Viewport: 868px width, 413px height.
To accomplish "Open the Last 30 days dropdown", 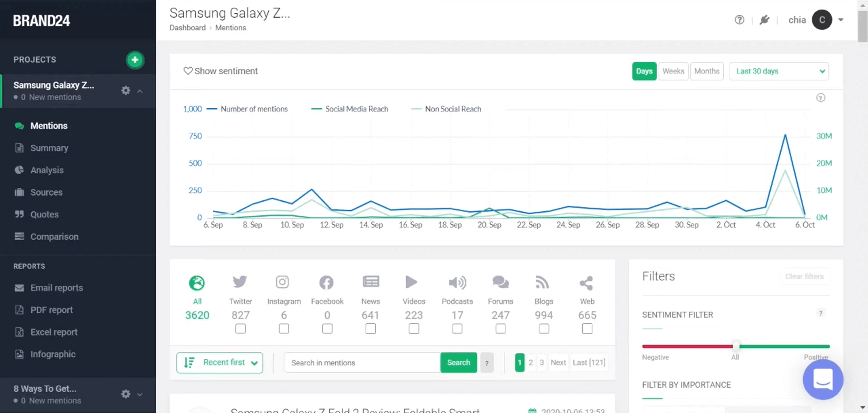I will (778, 71).
